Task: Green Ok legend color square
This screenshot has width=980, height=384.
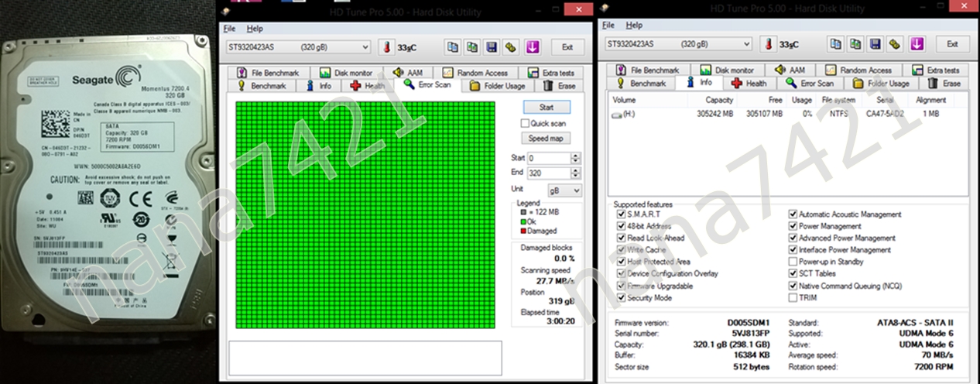Action: (x=523, y=221)
